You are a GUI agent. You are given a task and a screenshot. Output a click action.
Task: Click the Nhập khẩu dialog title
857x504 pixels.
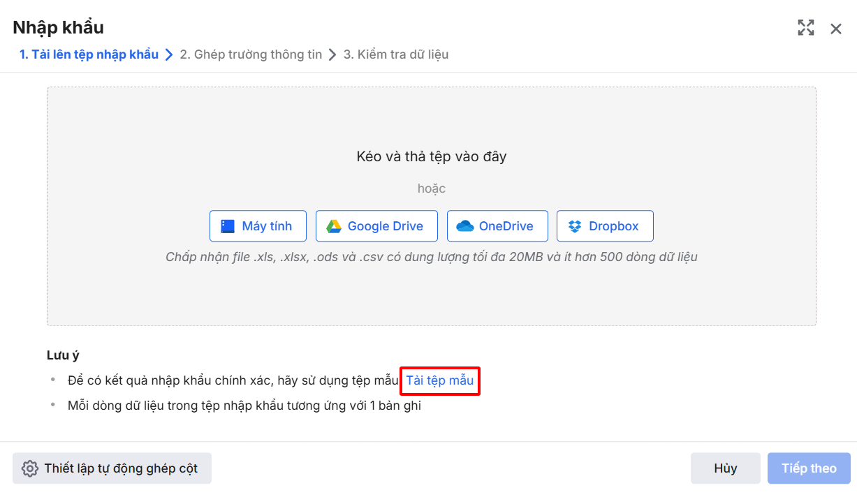58,27
